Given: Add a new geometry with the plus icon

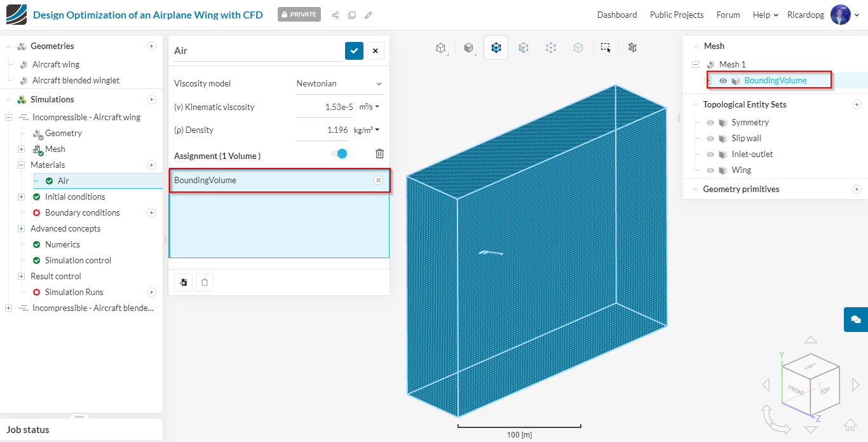Looking at the screenshot, I should click(x=151, y=46).
